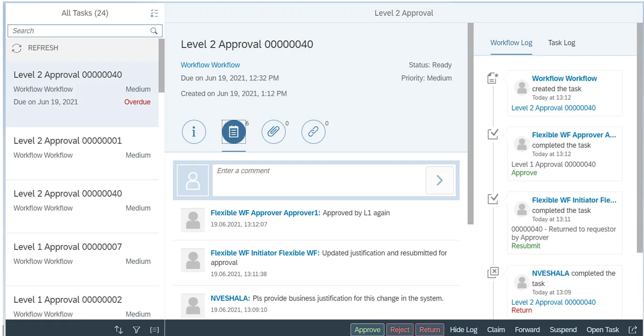Open the Workflow Workflow link under title
The image size is (644, 336).
[x=210, y=65]
